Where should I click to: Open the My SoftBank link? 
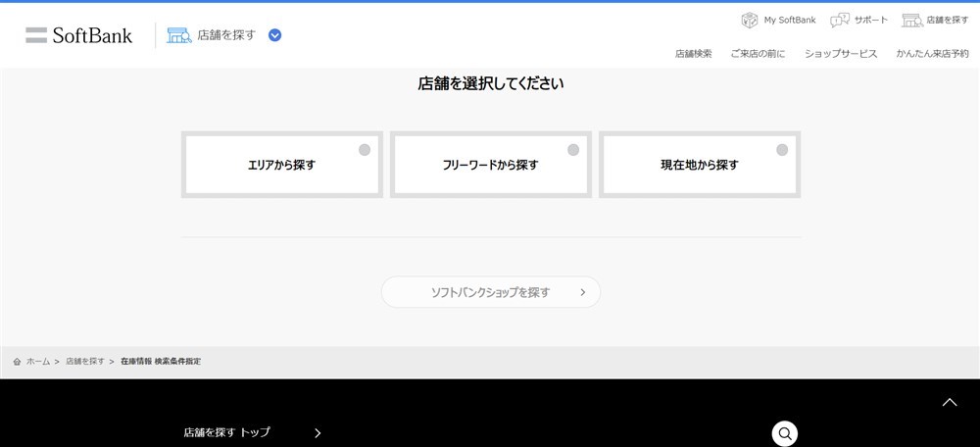(x=789, y=20)
